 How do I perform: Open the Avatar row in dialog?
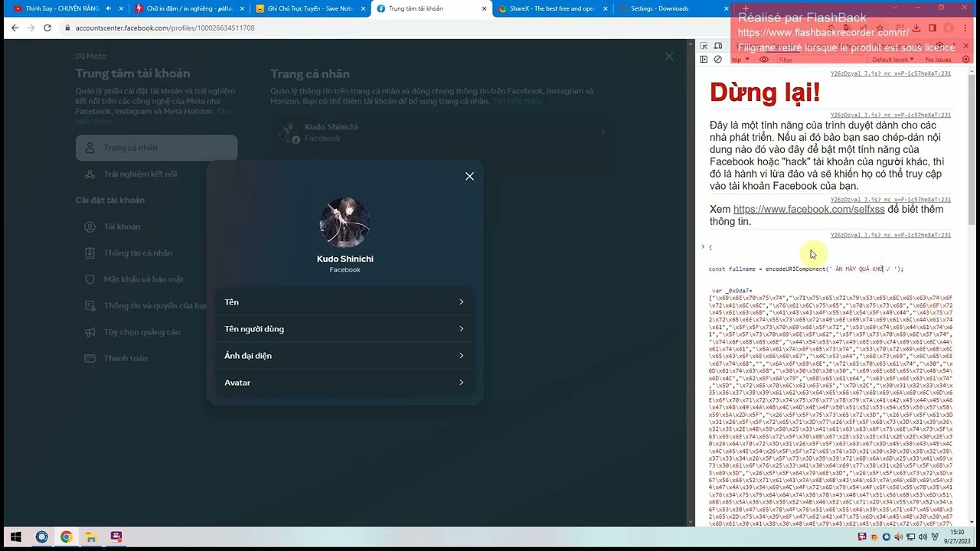click(345, 383)
